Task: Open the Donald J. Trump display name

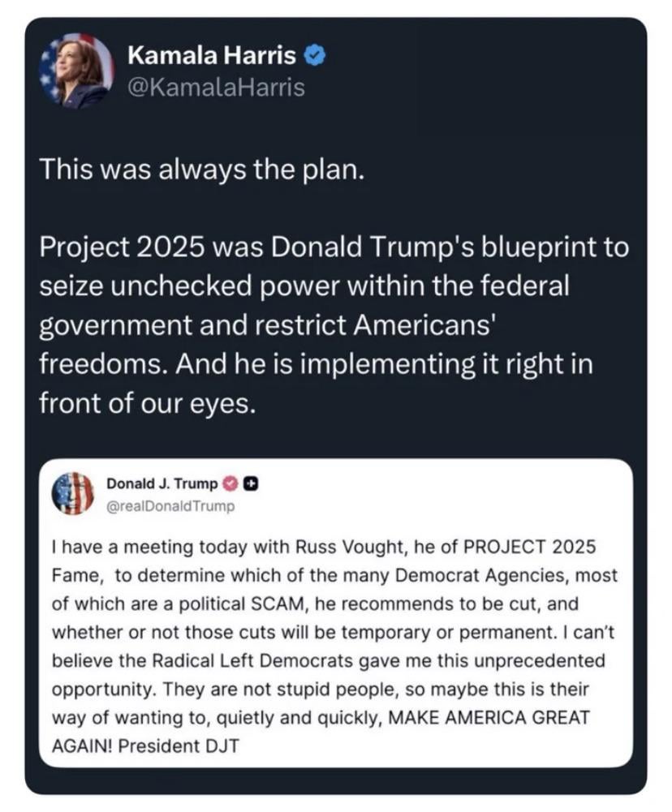Action: tap(162, 484)
